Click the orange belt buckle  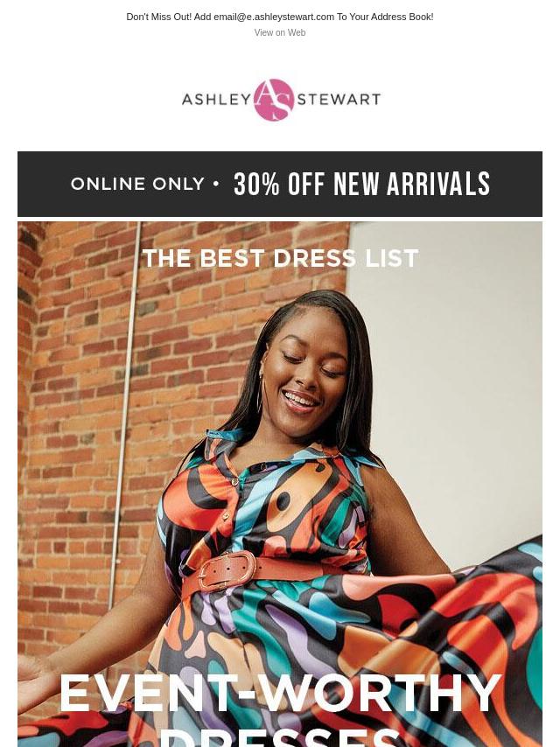pos(226,570)
